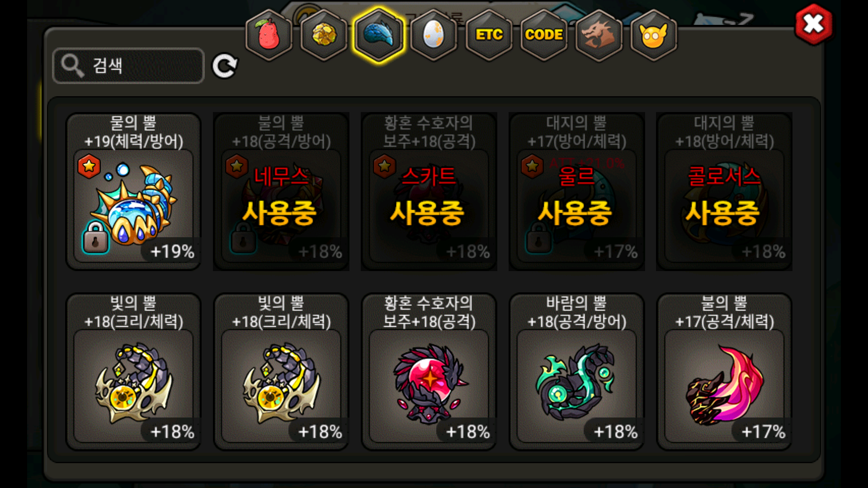Open the egg category tab
Viewport: 868px width, 488px height.
tap(434, 35)
